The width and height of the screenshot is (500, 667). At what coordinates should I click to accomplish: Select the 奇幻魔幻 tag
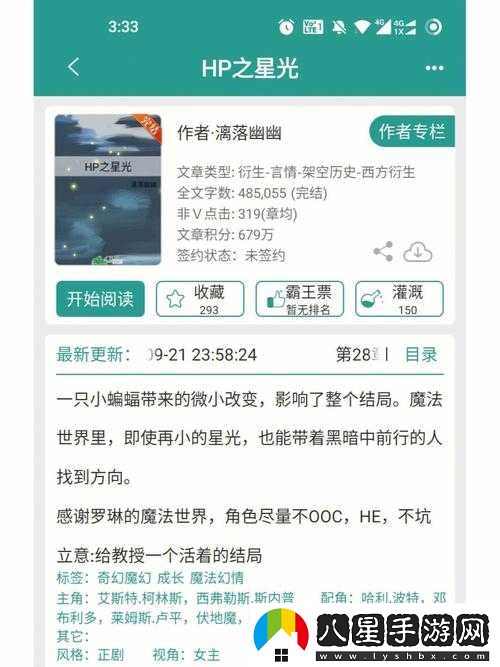tap(124, 578)
